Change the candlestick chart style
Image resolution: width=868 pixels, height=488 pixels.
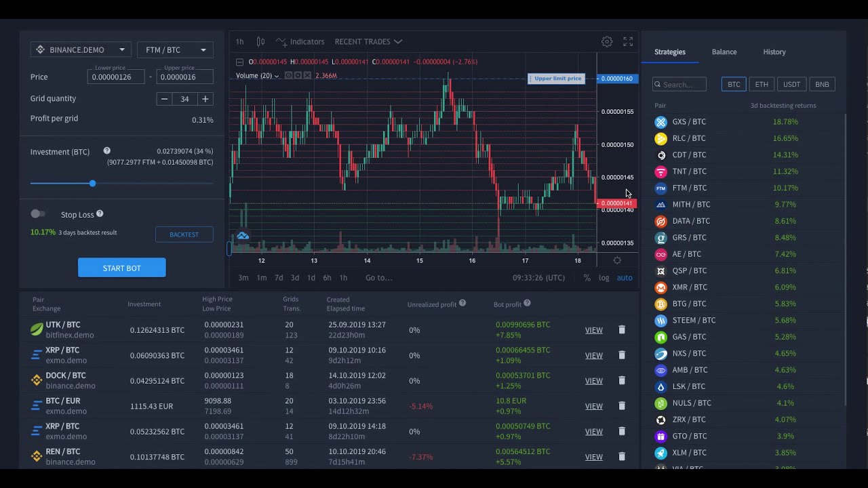coord(260,41)
